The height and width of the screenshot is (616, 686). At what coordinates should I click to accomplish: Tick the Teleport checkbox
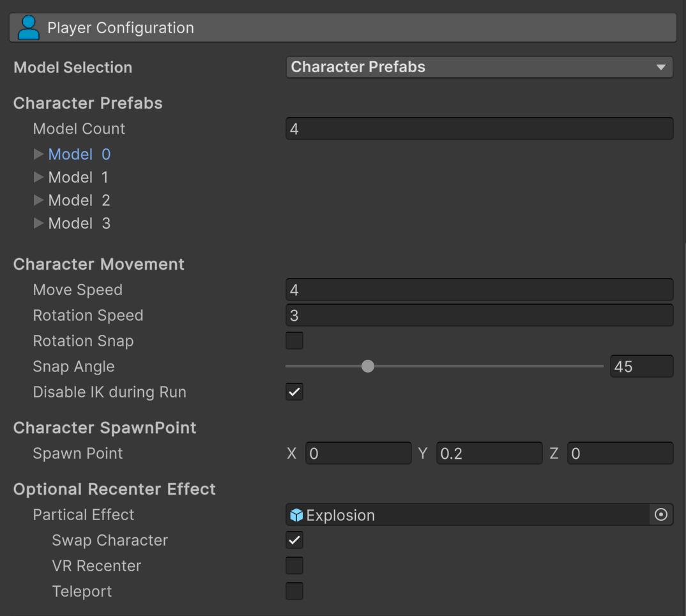[x=294, y=591]
